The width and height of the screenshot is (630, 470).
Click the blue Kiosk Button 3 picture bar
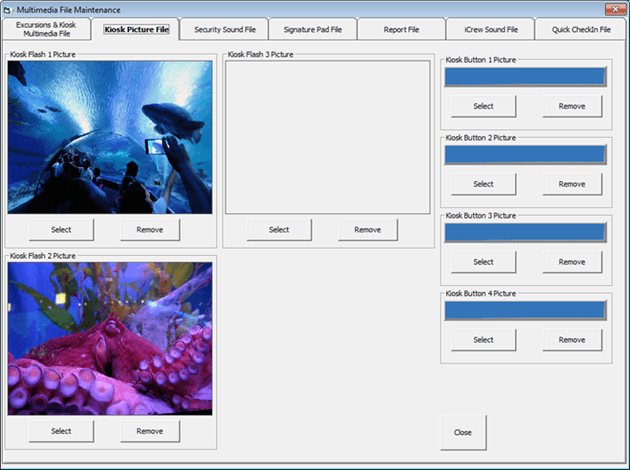[x=525, y=233]
